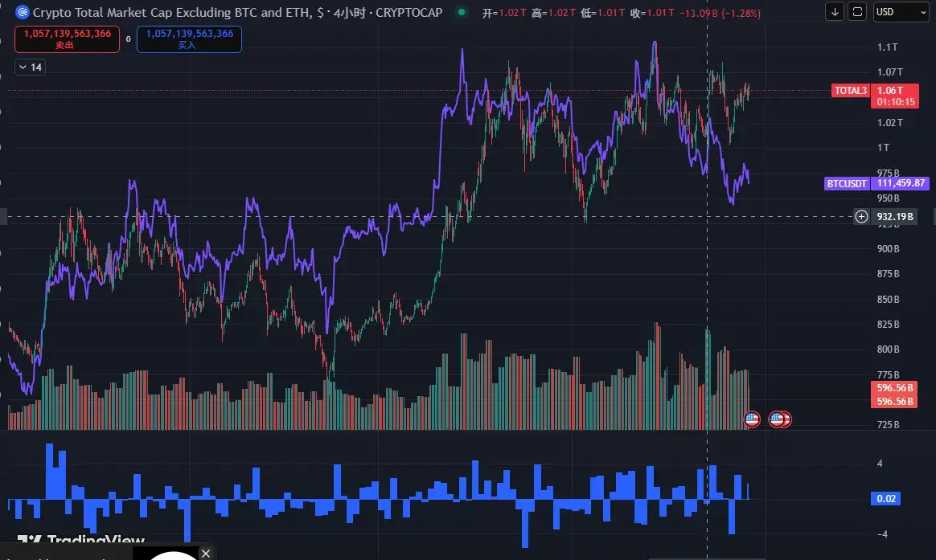Click the blue buy price button
Screen dimensions: 936x560
(x=189, y=39)
